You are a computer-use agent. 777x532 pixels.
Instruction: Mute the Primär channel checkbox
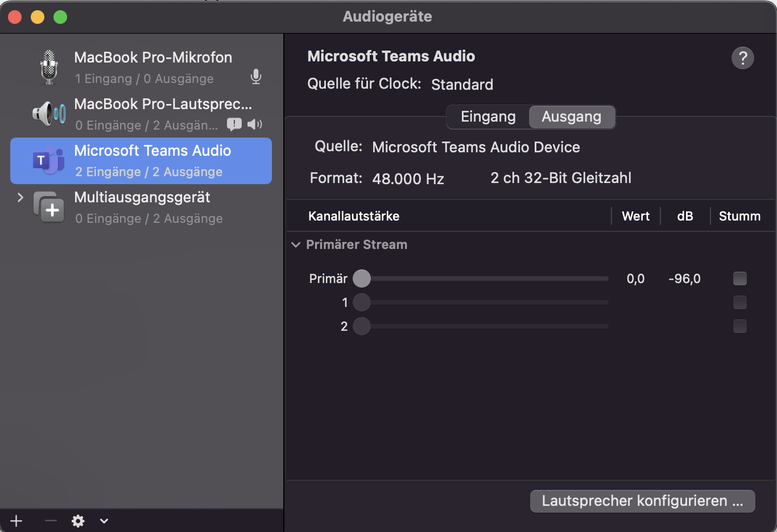739,279
